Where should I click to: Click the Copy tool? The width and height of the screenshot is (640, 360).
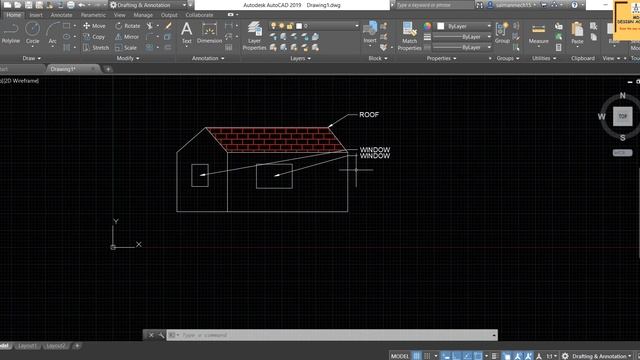tap(94, 37)
